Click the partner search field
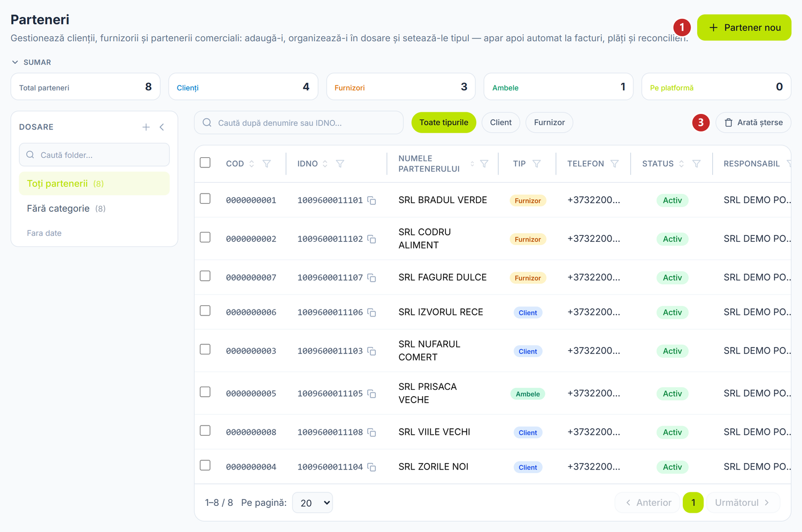The image size is (802, 532). click(x=299, y=122)
